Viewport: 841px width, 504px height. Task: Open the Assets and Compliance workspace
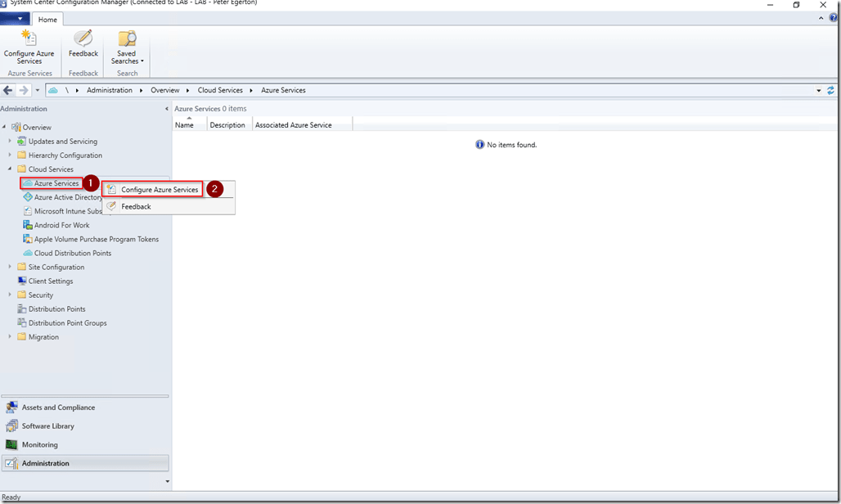coord(57,407)
